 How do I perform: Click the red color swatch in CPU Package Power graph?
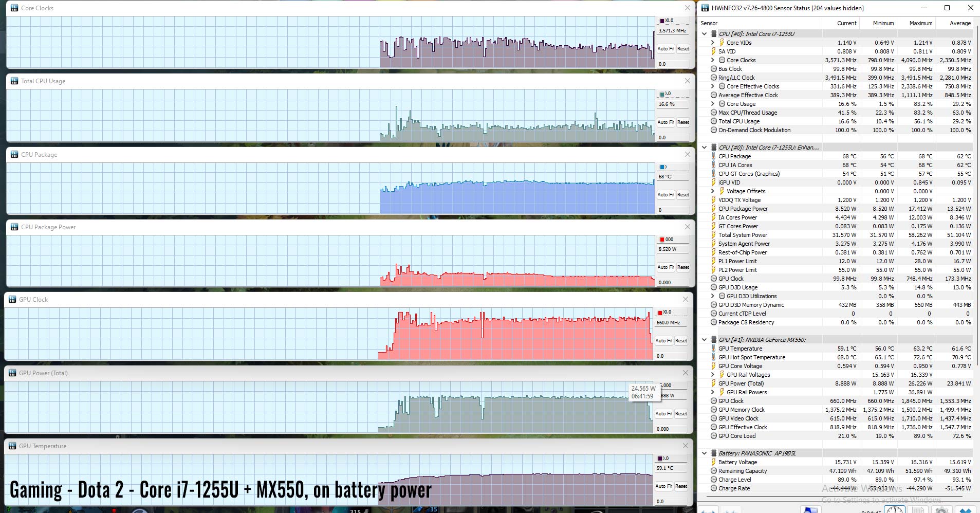tap(662, 240)
